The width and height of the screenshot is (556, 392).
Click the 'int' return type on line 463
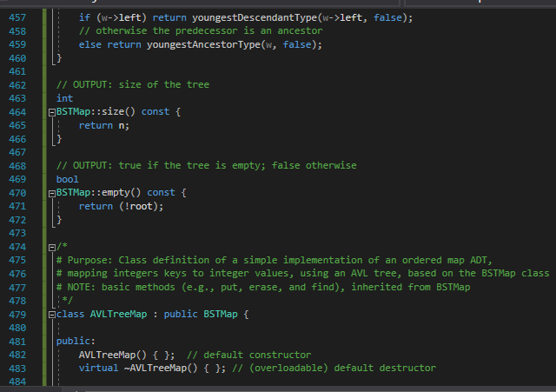point(64,98)
